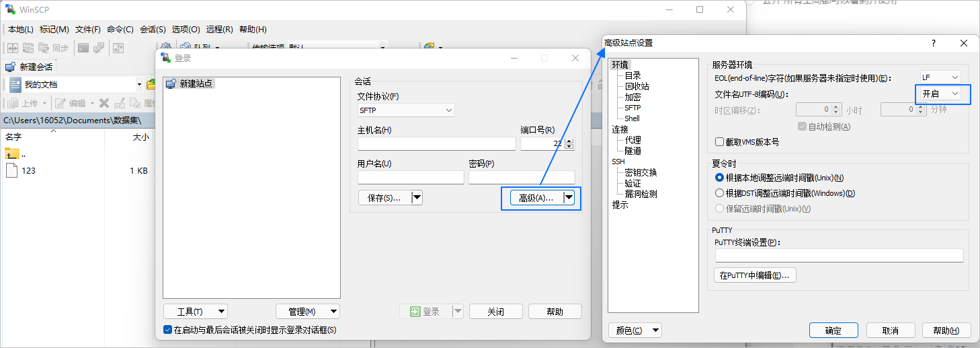Screen dimensions: 980x348
Task: Click the 大小 column header in local panel
Action: [141, 137]
